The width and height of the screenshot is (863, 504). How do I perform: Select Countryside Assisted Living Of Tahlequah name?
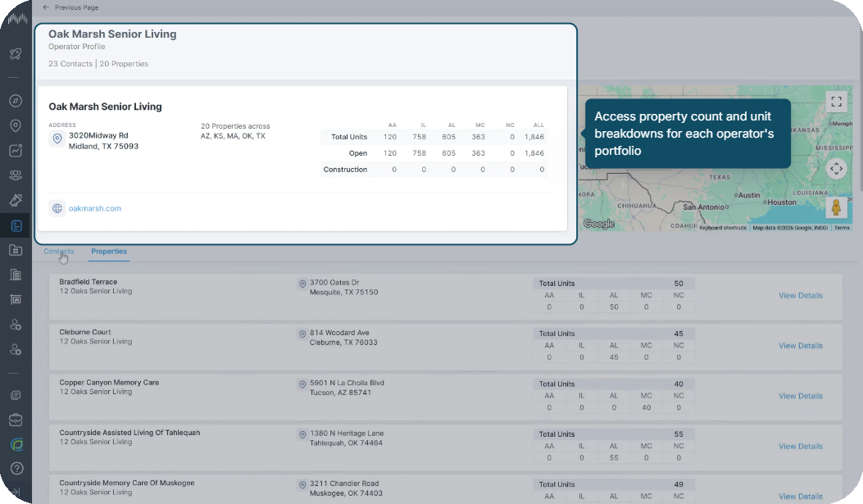click(x=129, y=433)
